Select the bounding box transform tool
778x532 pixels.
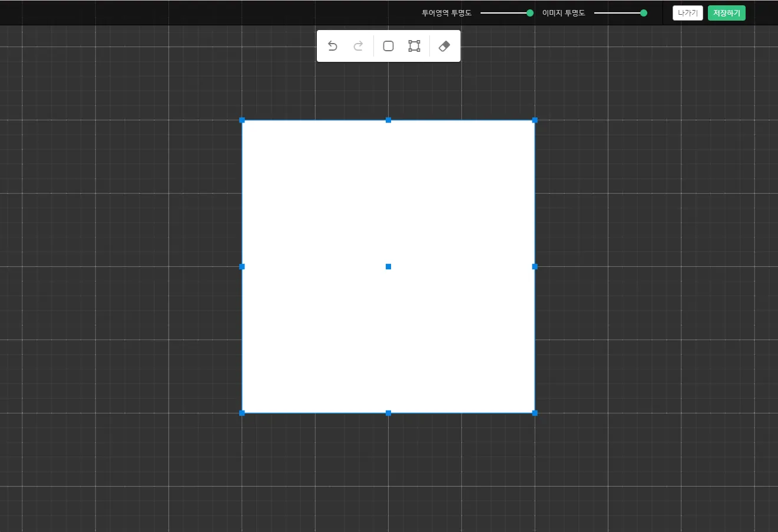(414, 46)
